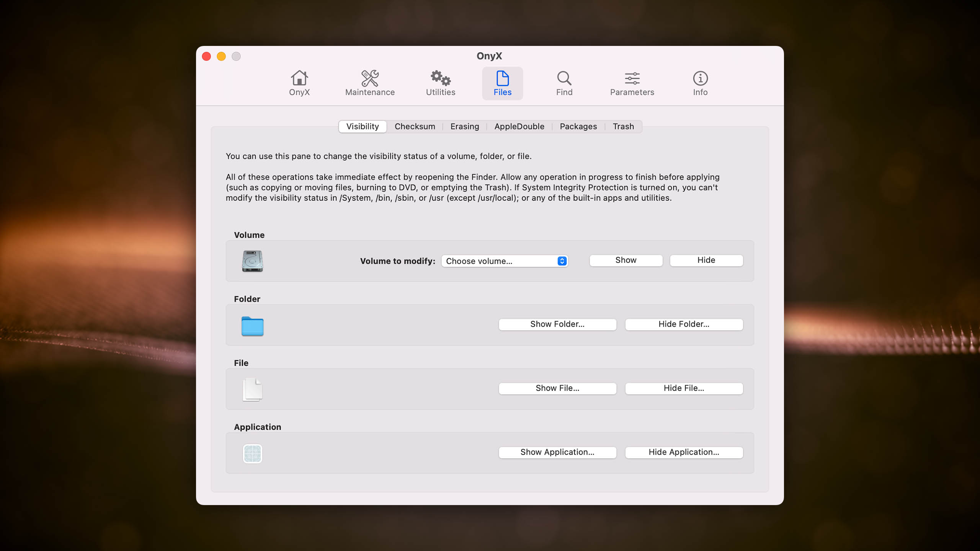Click the Folder section heading
Image resolution: width=980 pixels, height=551 pixels.
[x=247, y=299]
